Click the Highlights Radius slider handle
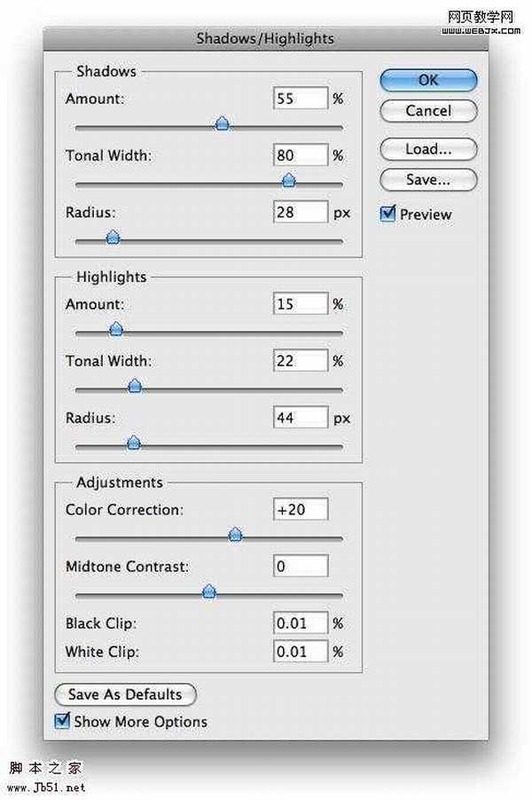Image resolution: width=532 pixels, height=800 pixels. tap(133, 443)
